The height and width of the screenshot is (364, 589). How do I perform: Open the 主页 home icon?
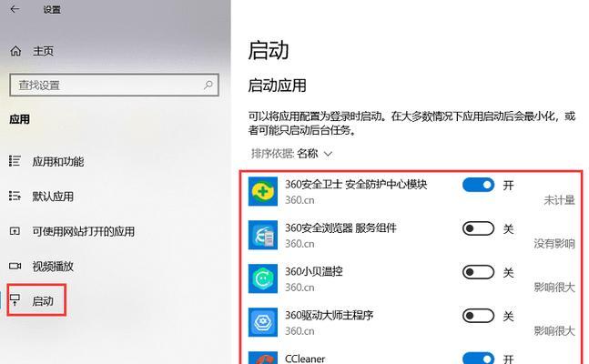(x=15, y=51)
